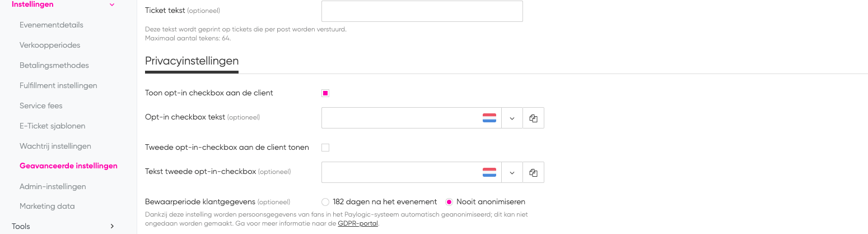The image size is (868, 234).
Task: Click the Dutch flag in Tekst tweede opt-in-checkbox field
Action: point(489,172)
